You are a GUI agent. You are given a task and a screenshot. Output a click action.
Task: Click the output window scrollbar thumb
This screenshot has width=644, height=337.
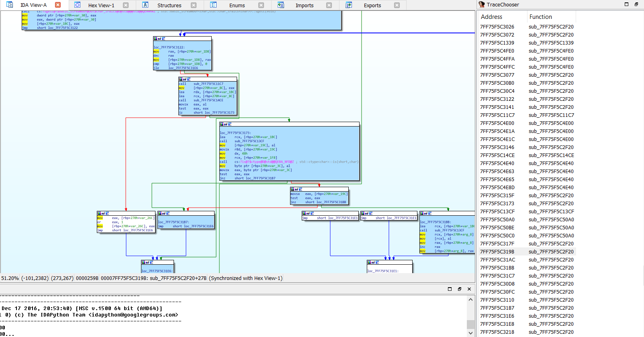(x=470, y=324)
